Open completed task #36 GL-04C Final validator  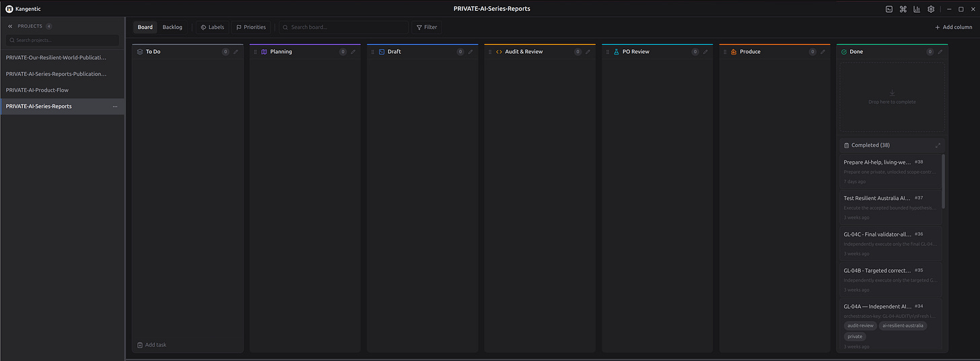[890, 244]
